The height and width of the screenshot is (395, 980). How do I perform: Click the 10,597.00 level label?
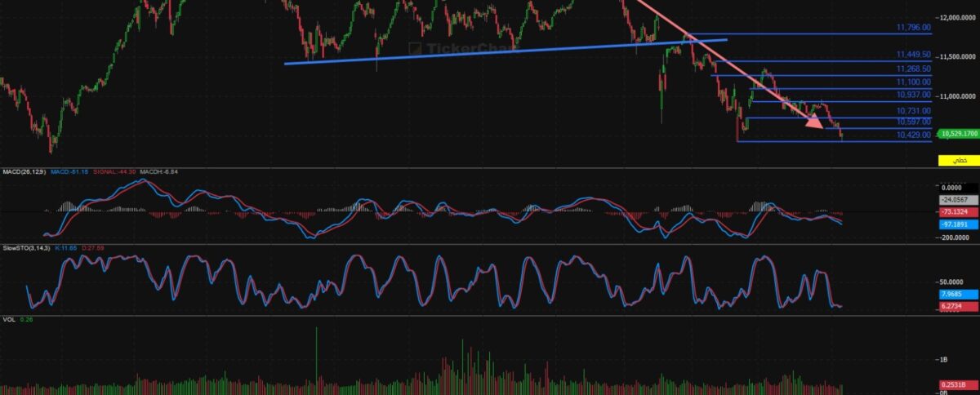tap(913, 122)
